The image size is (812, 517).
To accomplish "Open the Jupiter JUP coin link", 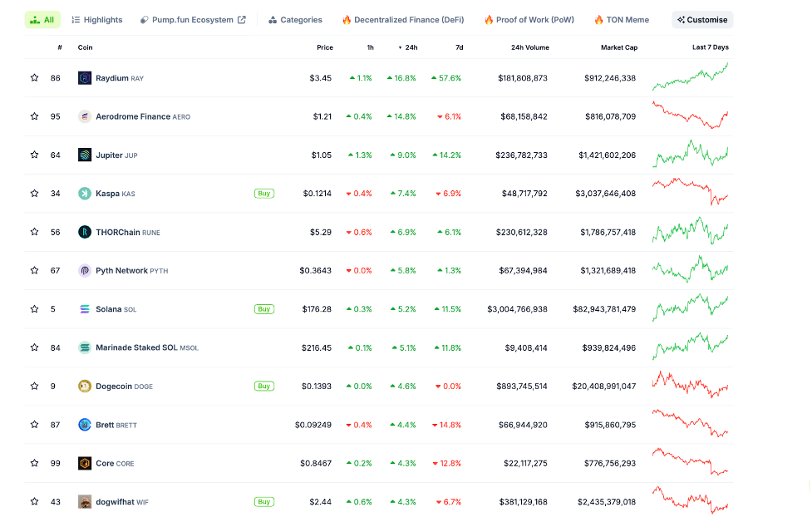I will tap(116, 155).
